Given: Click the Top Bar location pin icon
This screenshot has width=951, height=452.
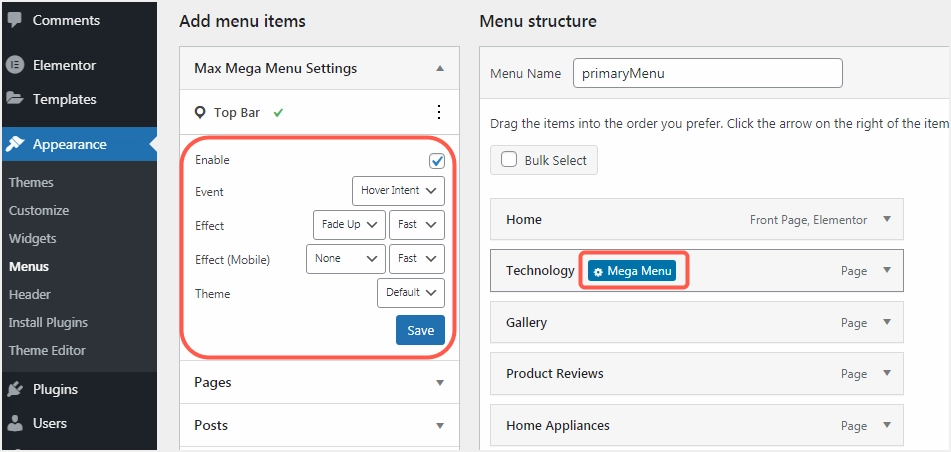Looking at the screenshot, I should 200,113.
